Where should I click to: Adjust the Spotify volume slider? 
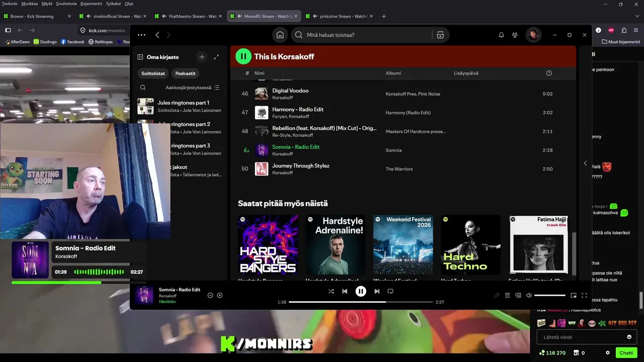pyautogui.click(x=550, y=295)
